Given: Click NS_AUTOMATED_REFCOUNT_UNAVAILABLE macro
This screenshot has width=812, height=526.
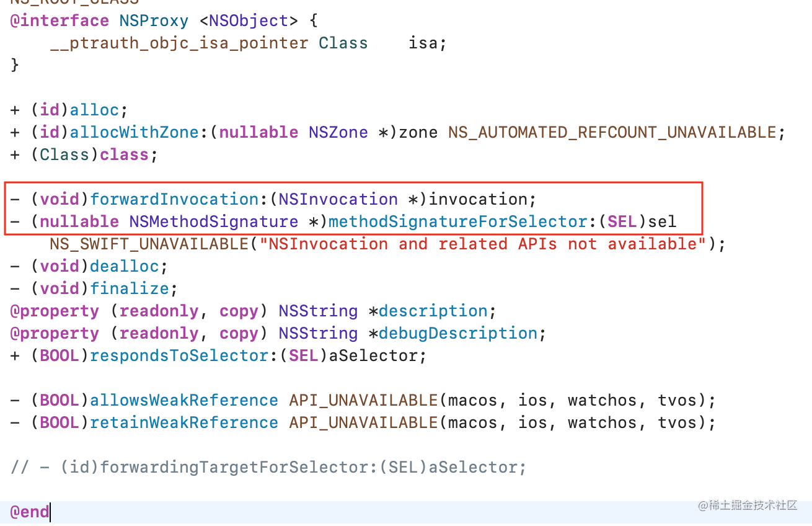Looking at the screenshot, I should tap(612, 132).
